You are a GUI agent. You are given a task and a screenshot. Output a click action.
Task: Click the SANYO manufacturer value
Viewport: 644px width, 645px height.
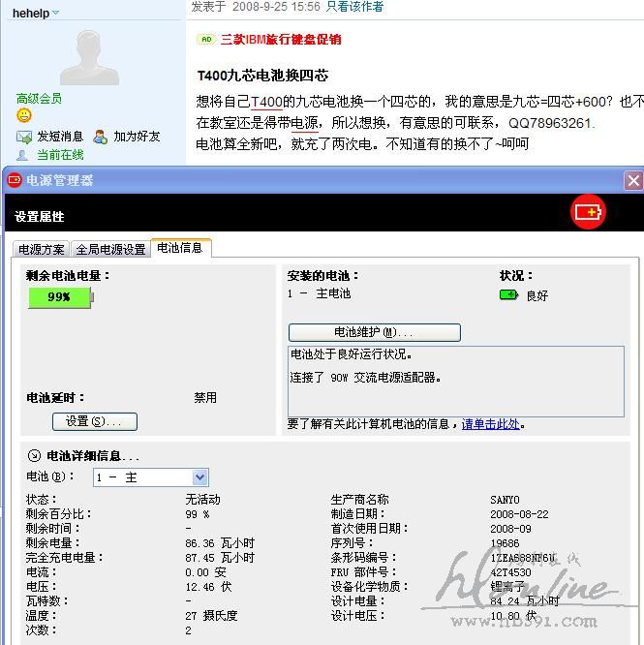(x=505, y=500)
